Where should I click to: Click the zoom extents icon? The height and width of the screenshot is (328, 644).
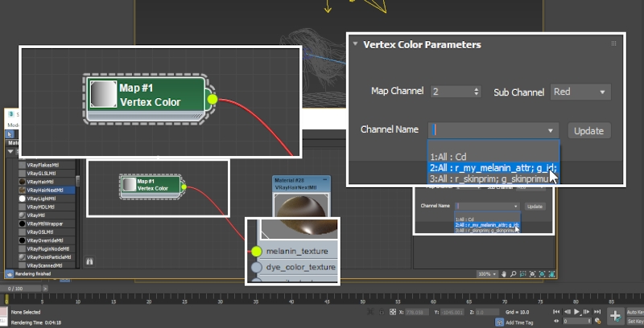(x=542, y=274)
